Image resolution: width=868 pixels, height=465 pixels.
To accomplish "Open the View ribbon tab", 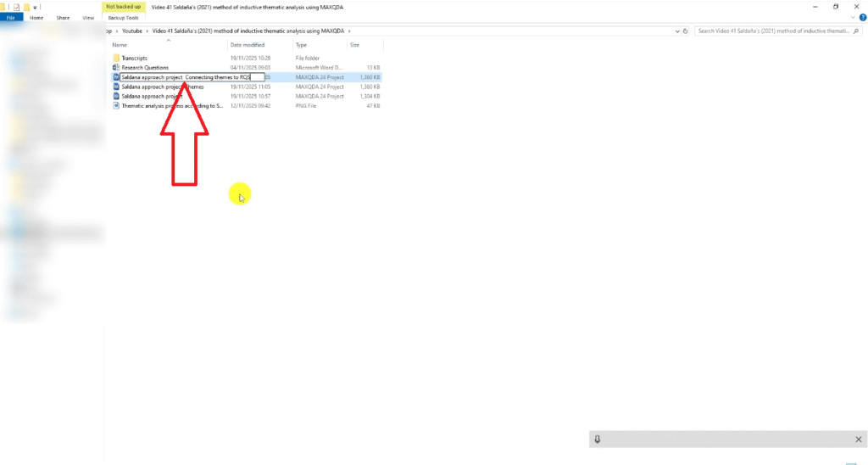I will point(88,17).
